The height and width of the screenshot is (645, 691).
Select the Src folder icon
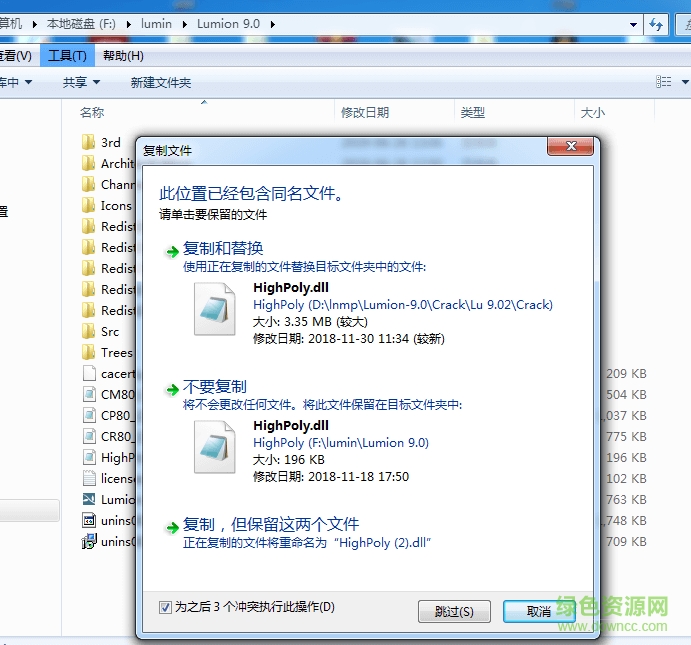[89, 331]
